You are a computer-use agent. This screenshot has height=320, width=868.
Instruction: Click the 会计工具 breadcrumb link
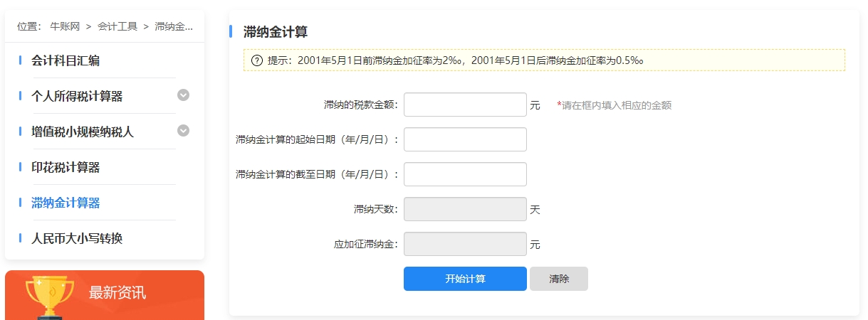coord(117,26)
